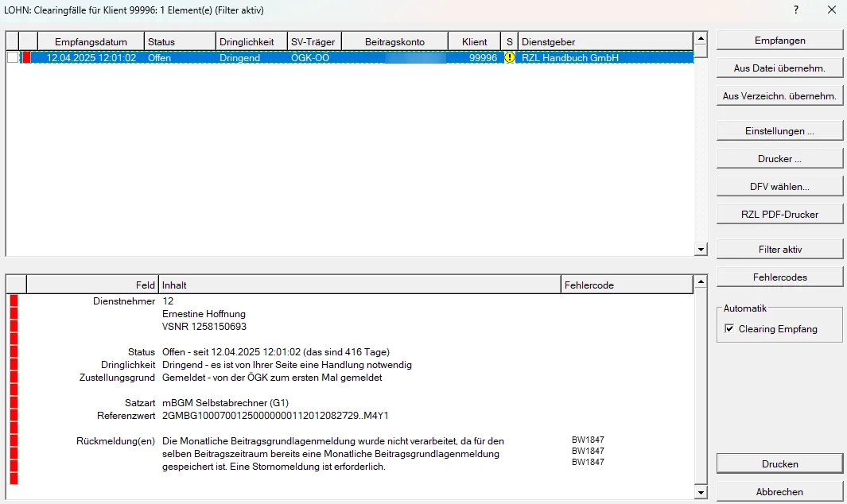Click the yellow warning icon in the S column
Screen dimensions: 847x504
(x=509, y=57)
